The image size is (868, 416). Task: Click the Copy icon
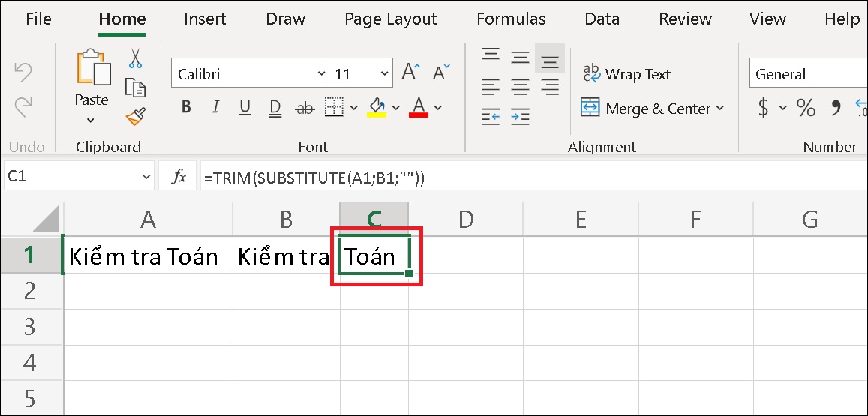click(x=135, y=88)
